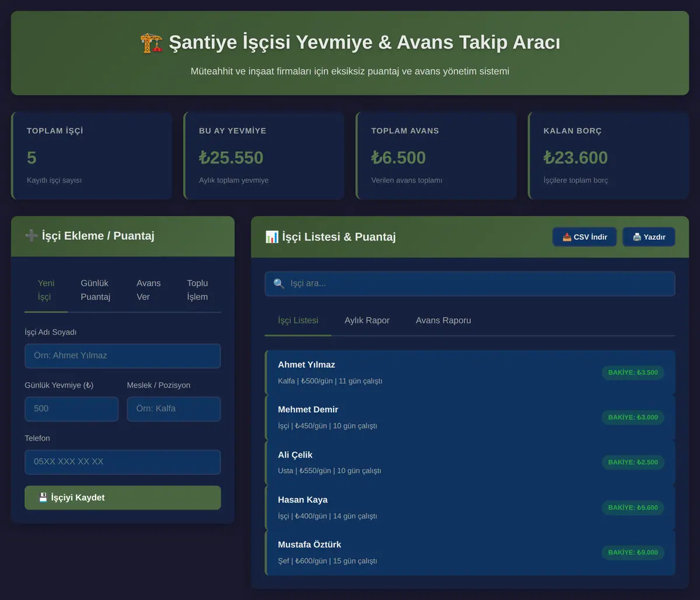Switch to the Aylık Rapor tab
Screen dimensions: 700x600
click(367, 320)
